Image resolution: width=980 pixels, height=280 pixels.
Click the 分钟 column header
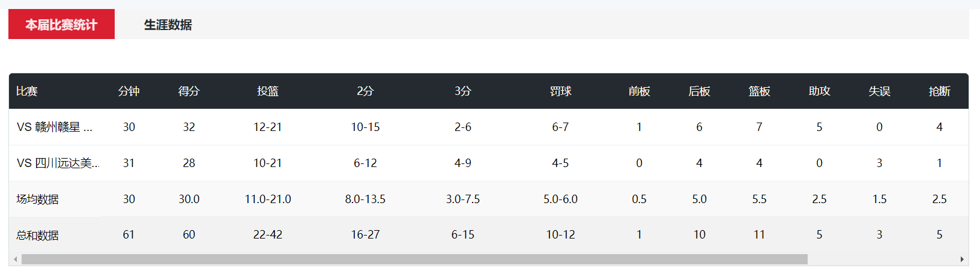[129, 91]
